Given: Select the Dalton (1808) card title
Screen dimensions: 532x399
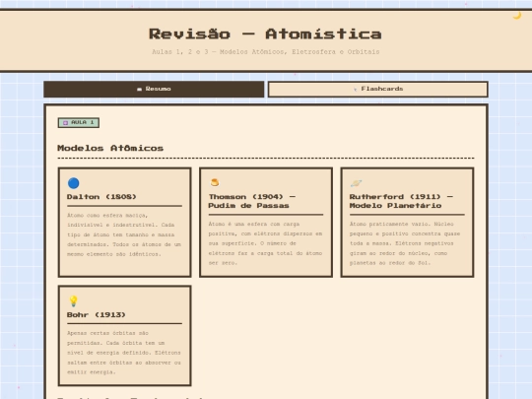Looking at the screenshot, I should 101,197.
